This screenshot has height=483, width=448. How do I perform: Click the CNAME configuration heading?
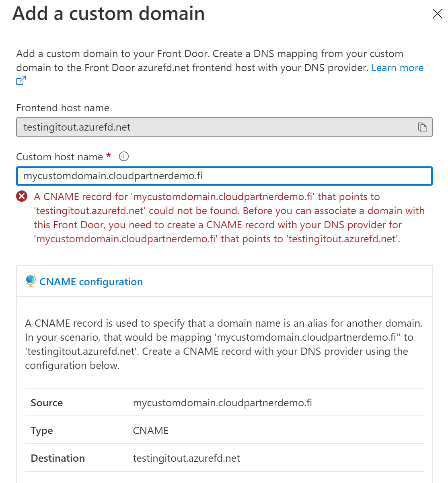[x=91, y=282]
